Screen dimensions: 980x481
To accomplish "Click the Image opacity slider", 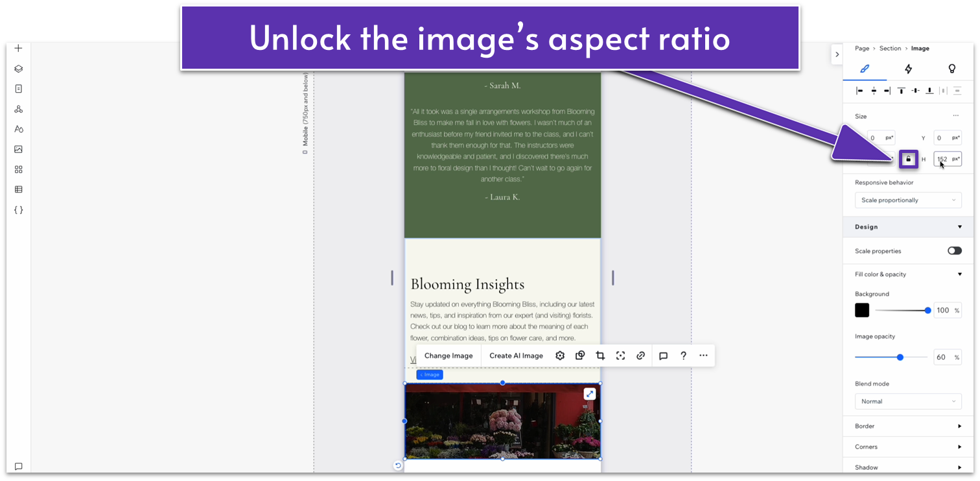I will (x=891, y=357).
